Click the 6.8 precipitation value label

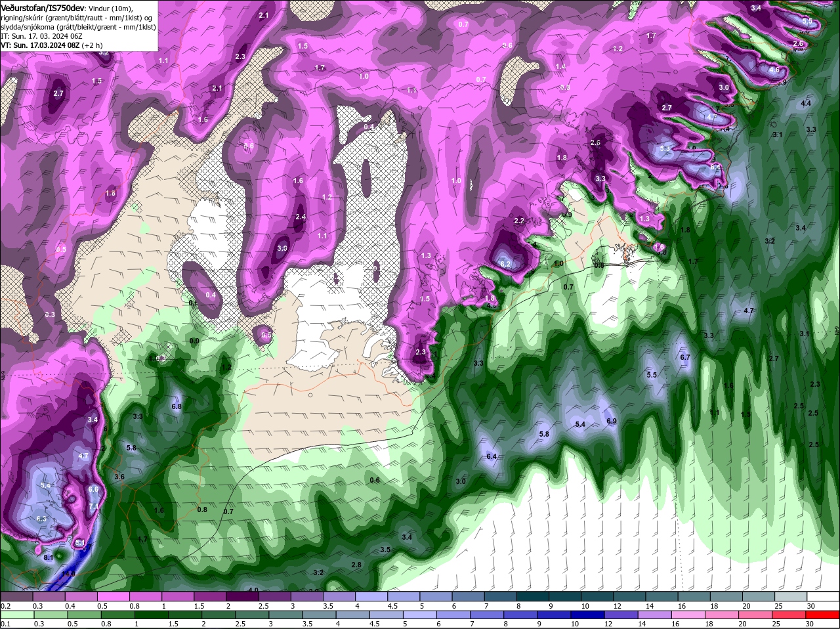pyautogui.click(x=177, y=406)
